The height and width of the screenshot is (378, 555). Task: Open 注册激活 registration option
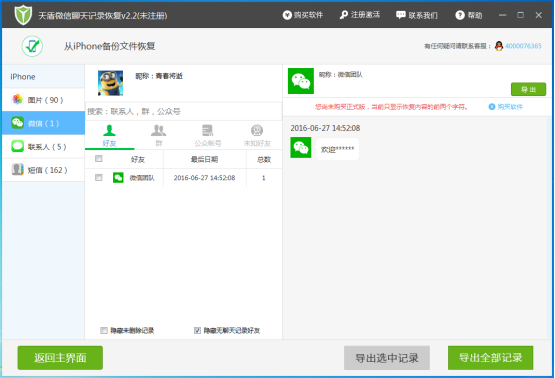(360, 15)
